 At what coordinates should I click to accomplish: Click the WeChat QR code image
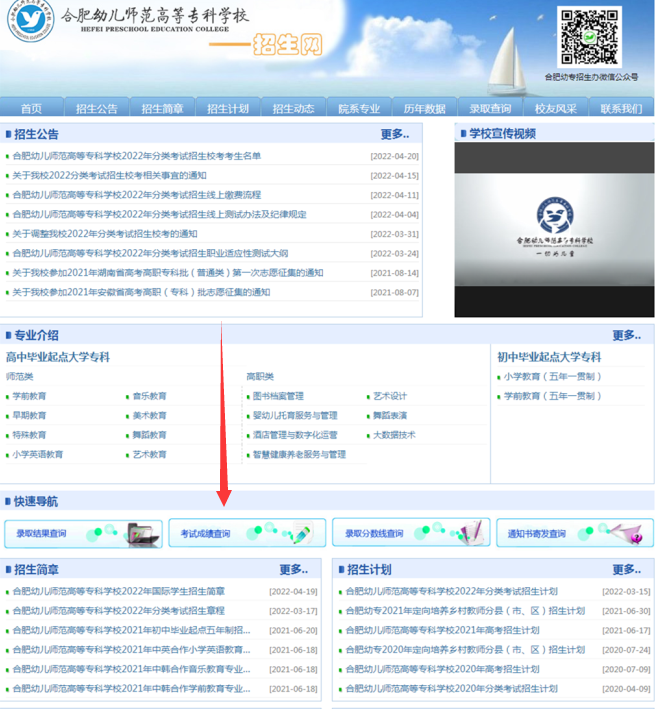coord(589,37)
